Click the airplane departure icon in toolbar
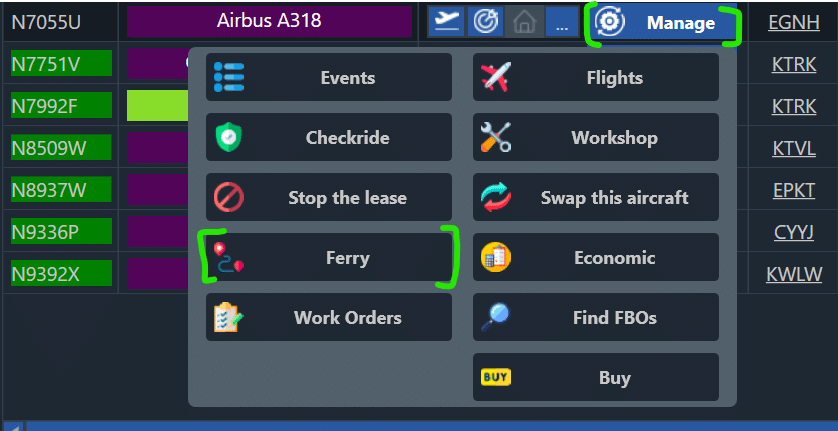The image size is (838, 431). click(446, 22)
